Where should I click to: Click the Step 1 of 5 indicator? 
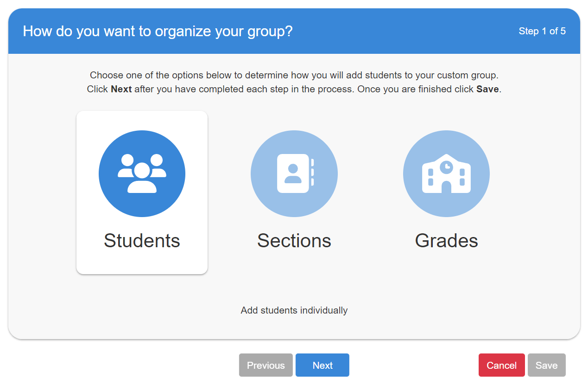[x=542, y=31]
